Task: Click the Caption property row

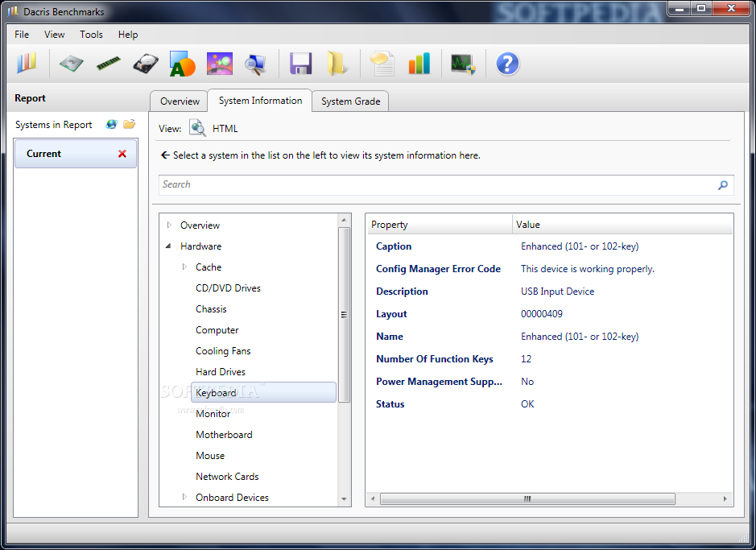Action: point(550,246)
